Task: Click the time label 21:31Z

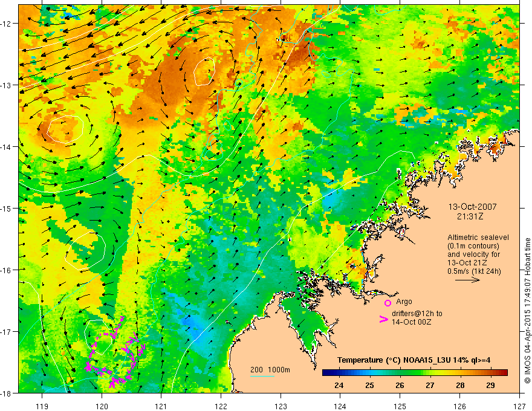Action: (470, 216)
